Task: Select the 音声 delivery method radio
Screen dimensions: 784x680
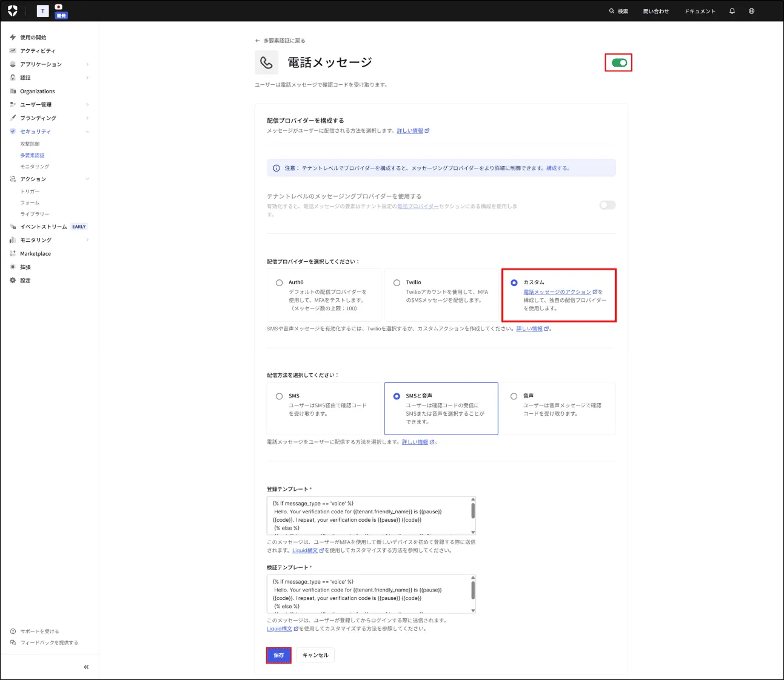Action: click(514, 396)
